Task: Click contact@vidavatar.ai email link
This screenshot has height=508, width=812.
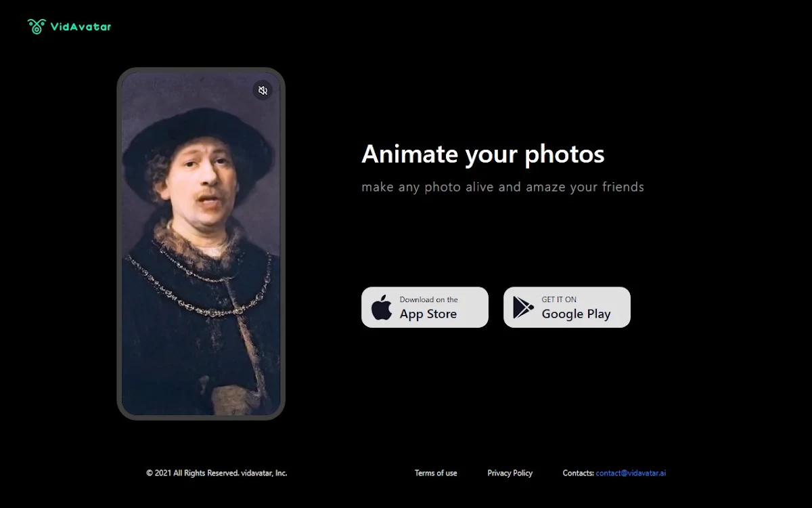Action: coord(631,473)
